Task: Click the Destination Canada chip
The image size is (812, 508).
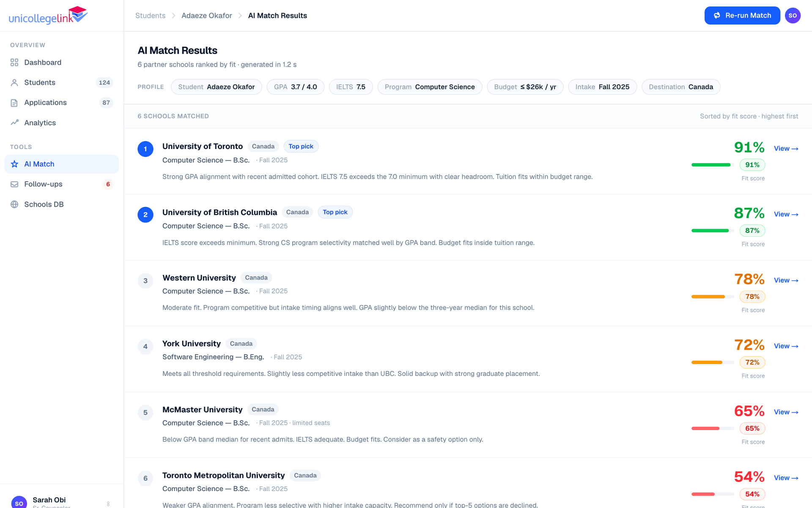Action: pos(681,87)
